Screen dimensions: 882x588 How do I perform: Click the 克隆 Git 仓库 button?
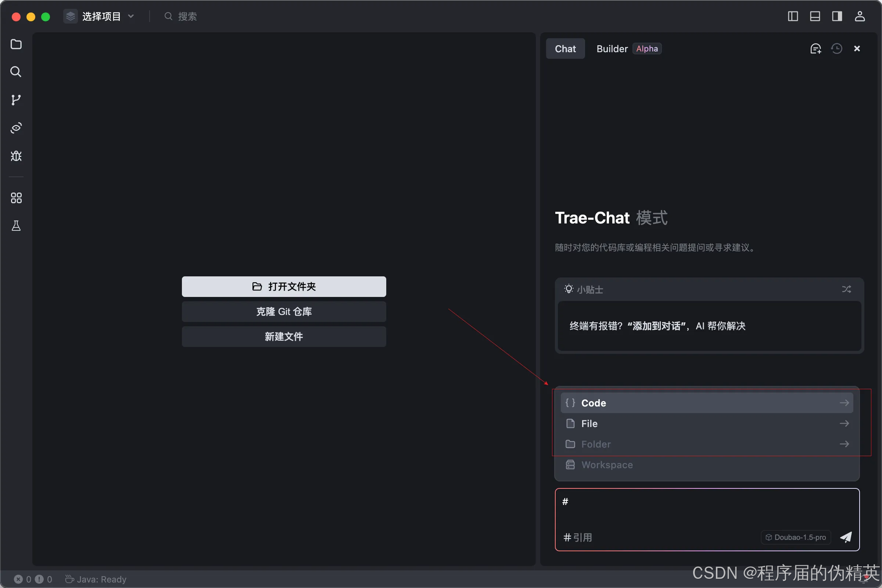(284, 312)
